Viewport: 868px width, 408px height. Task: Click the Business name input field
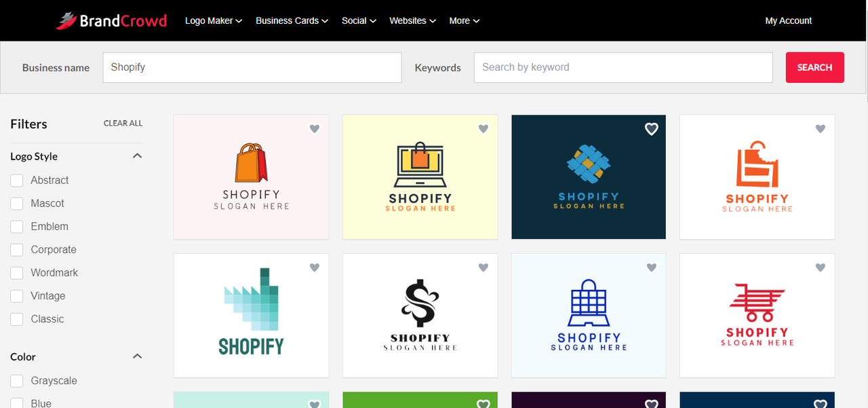[252, 67]
